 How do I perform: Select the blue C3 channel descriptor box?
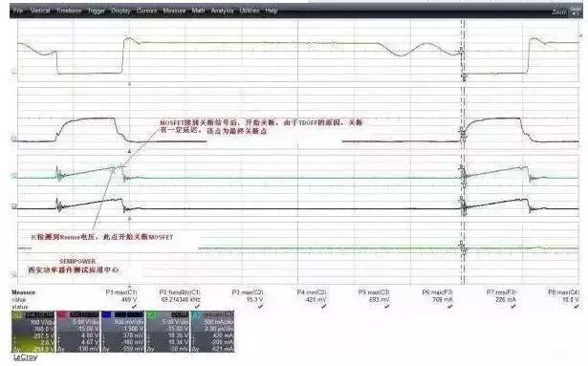(122, 332)
